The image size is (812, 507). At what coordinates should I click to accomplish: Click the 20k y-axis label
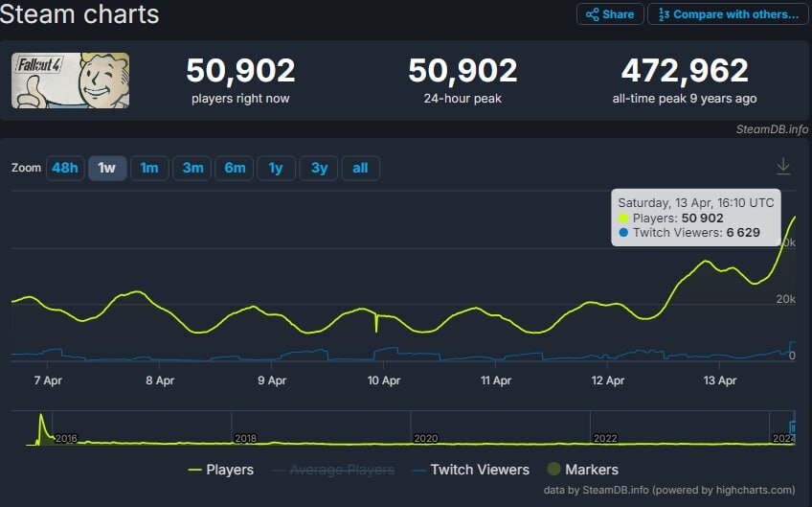[x=785, y=299]
